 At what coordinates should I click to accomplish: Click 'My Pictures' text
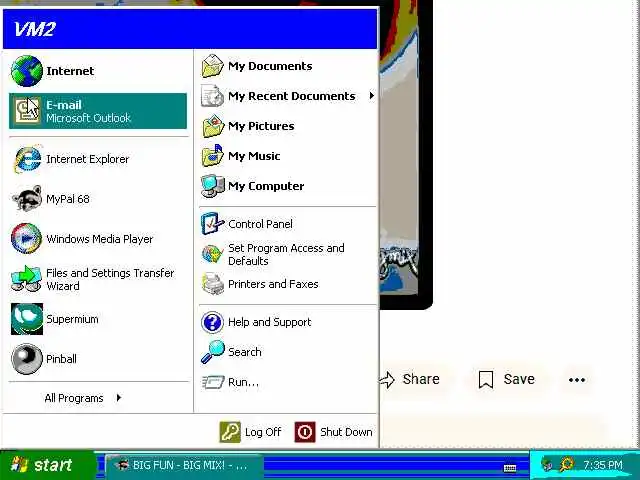pos(261,126)
